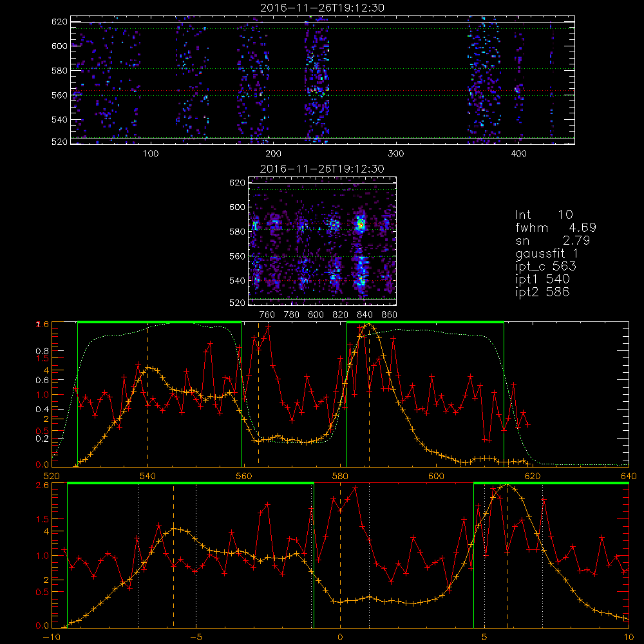Click x-axis label -5 on bottom plot
This screenshot has height=644, width=644.
(196, 638)
